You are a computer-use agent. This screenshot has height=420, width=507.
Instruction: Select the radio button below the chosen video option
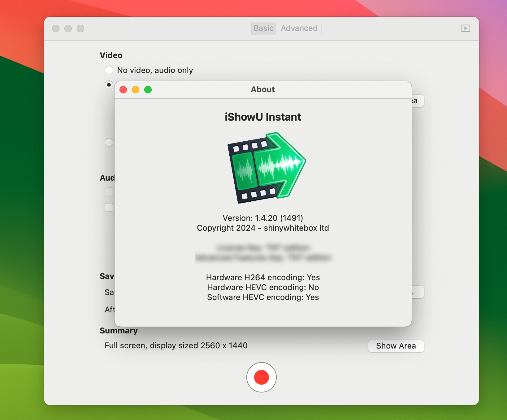click(x=109, y=142)
